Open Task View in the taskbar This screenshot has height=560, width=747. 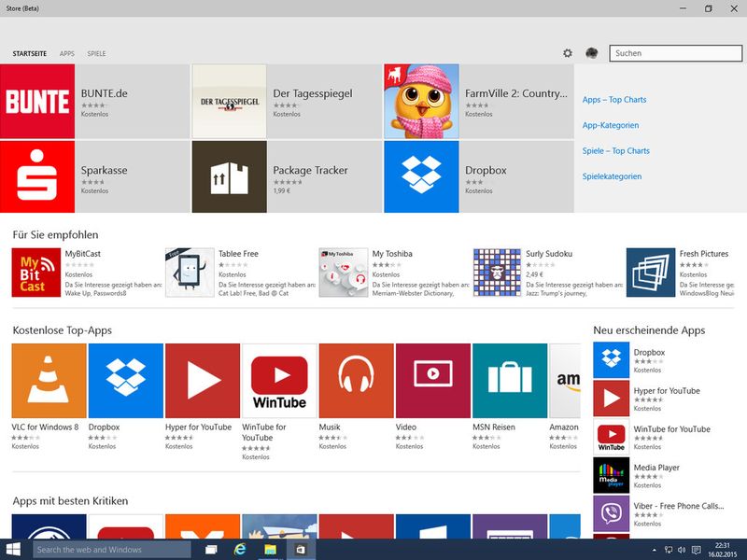coord(211,550)
